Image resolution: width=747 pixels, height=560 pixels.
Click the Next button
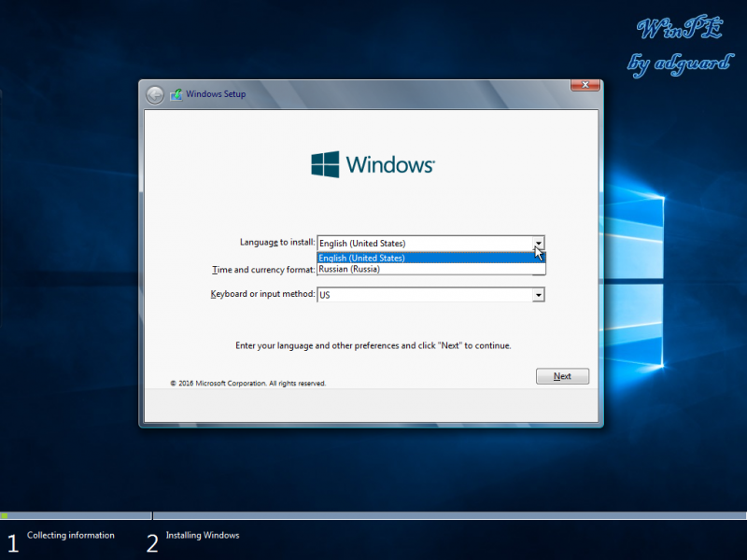(x=562, y=376)
